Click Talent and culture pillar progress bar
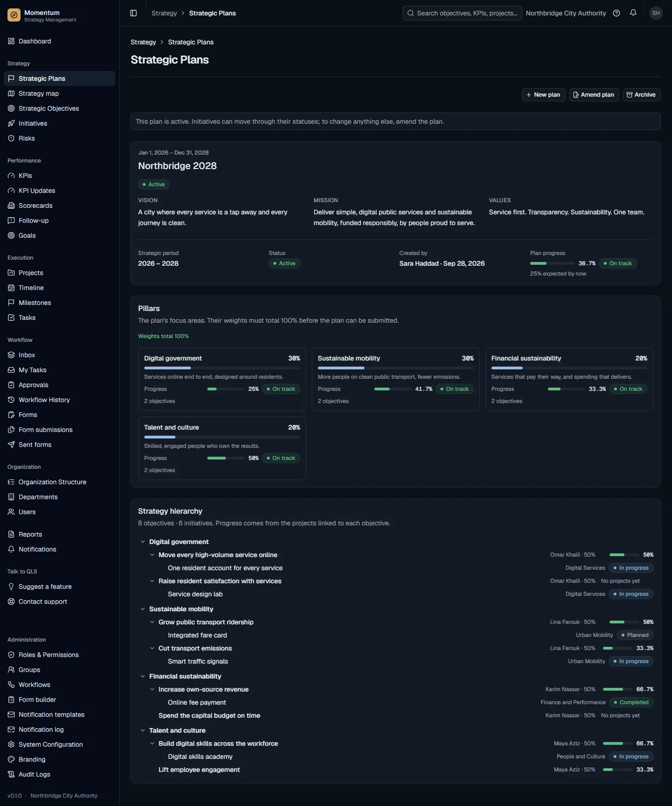672x806 pixels. point(226,458)
